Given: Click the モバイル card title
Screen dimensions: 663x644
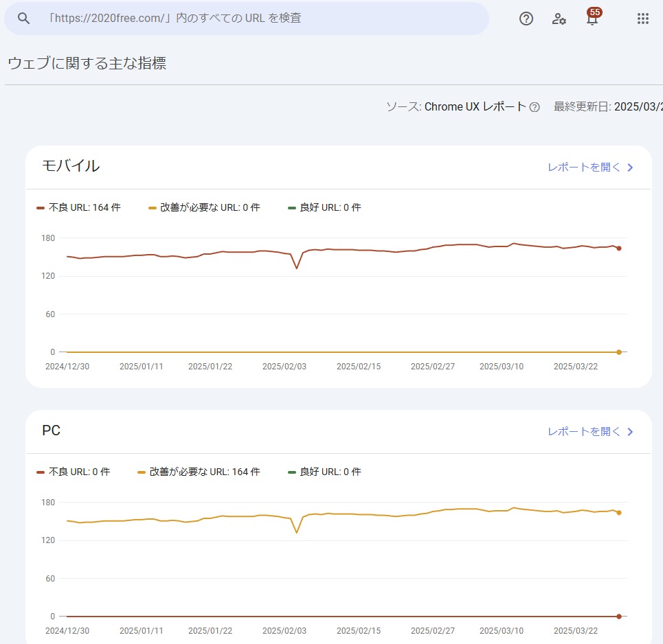Looking at the screenshot, I should [x=71, y=165].
